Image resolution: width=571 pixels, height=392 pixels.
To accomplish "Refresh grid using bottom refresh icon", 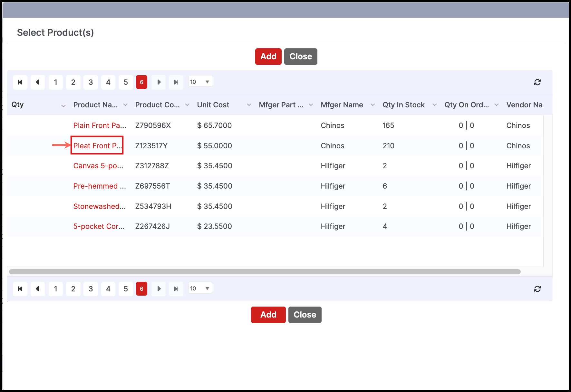I will tap(537, 289).
